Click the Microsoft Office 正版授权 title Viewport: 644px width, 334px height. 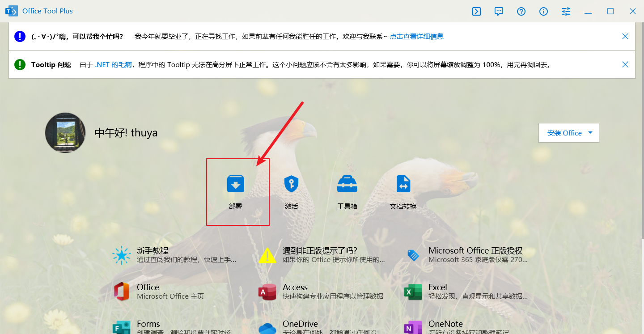pos(475,250)
